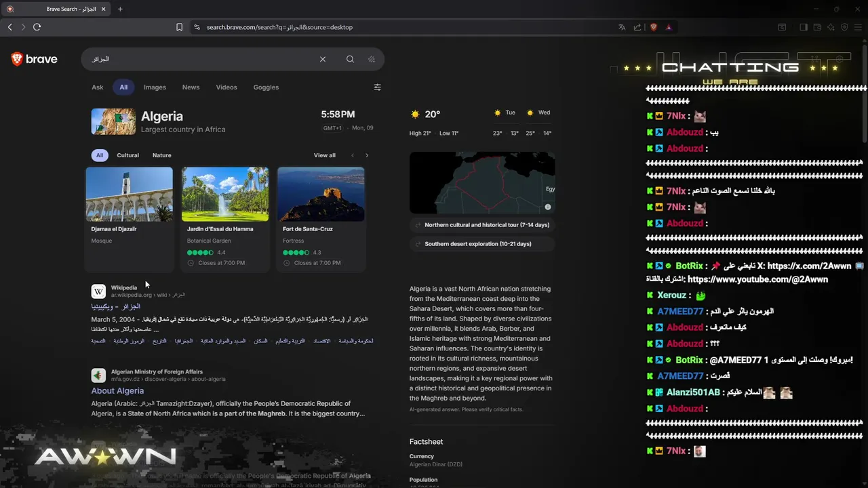Click the 5:58PM local time text

click(x=338, y=115)
